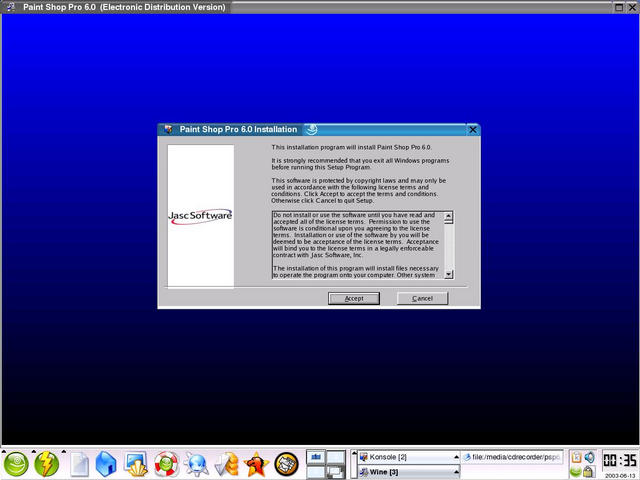Switch to the file:/media/cdrecorder taskbar entry
This screenshot has height=480, width=640.
tap(512, 457)
